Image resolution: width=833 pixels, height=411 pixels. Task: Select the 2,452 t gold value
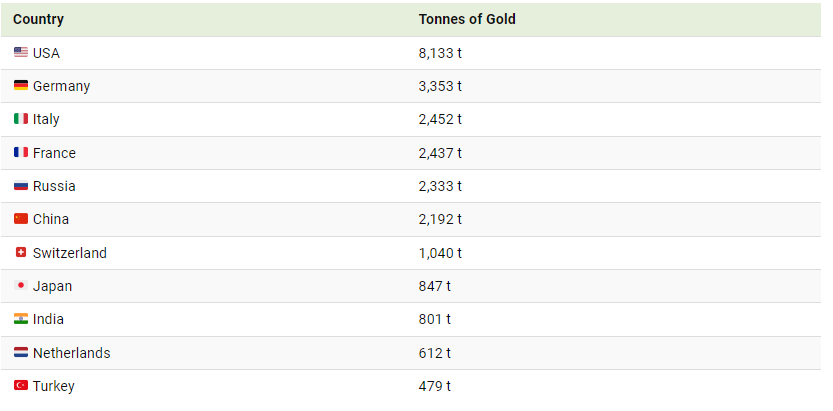pyautogui.click(x=440, y=119)
